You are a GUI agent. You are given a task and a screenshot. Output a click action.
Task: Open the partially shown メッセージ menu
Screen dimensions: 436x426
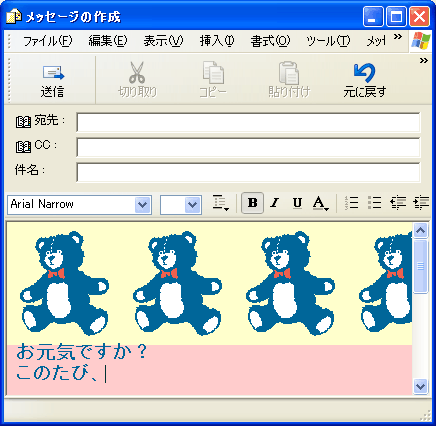[376, 41]
